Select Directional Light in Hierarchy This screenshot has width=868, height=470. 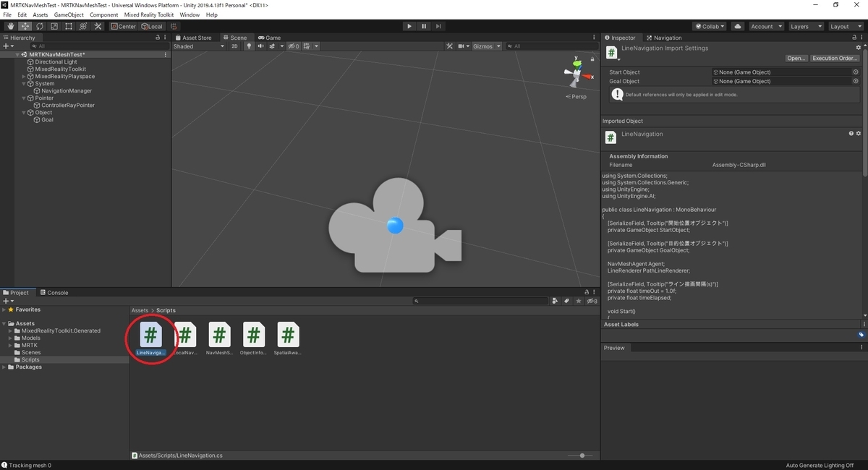coord(56,62)
